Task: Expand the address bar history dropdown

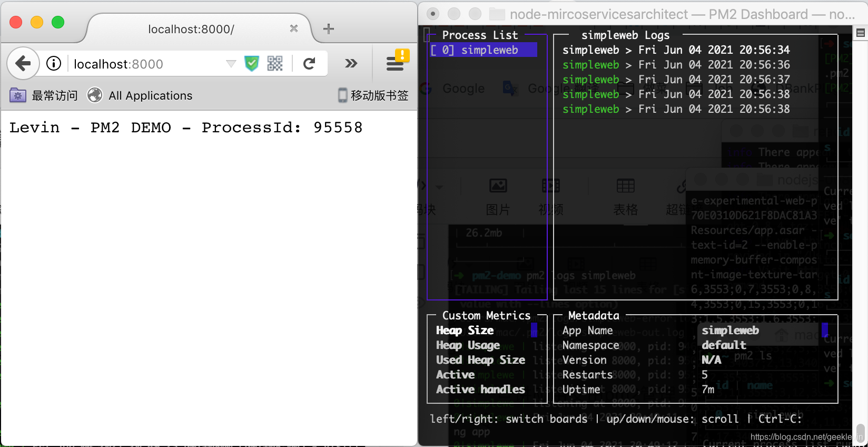Action: 231,64
